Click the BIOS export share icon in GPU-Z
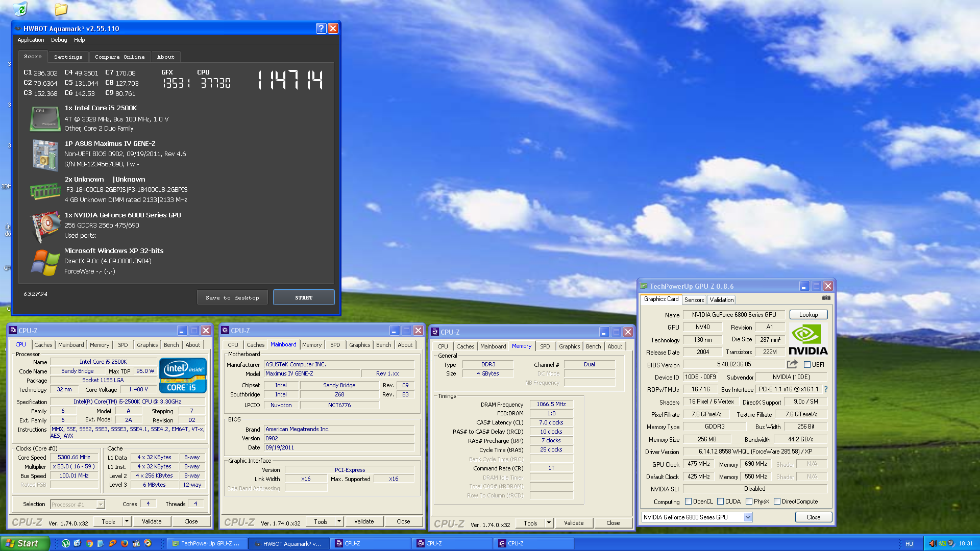980x551 pixels. click(x=792, y=364)
